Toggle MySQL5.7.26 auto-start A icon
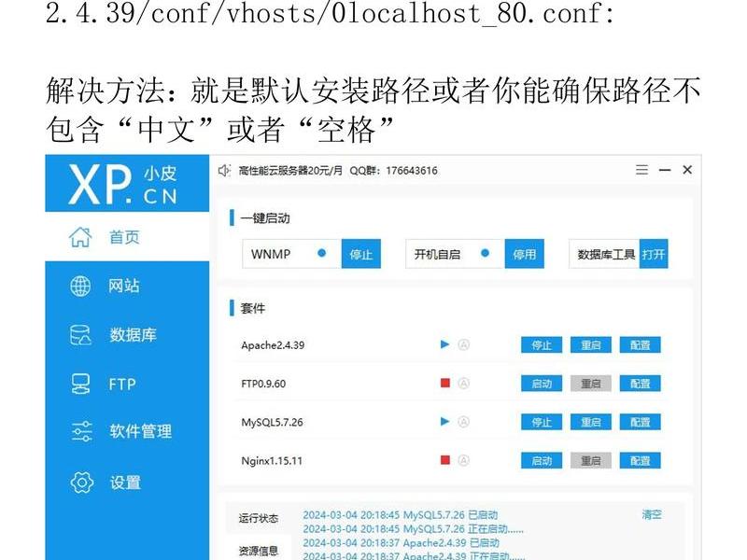This screenshot has height=560, width=747. click(463, 422)
